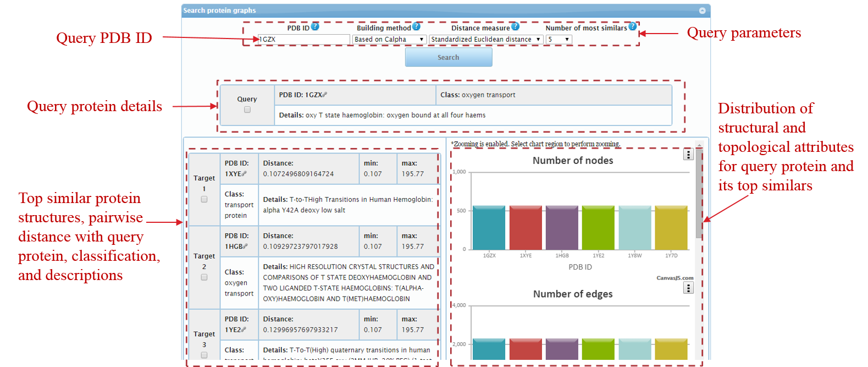Image resolution: width=868 pixels, height=367 pixels.
Task: Click link icon next to 1GZX
Action: click(x=325, y=95)
